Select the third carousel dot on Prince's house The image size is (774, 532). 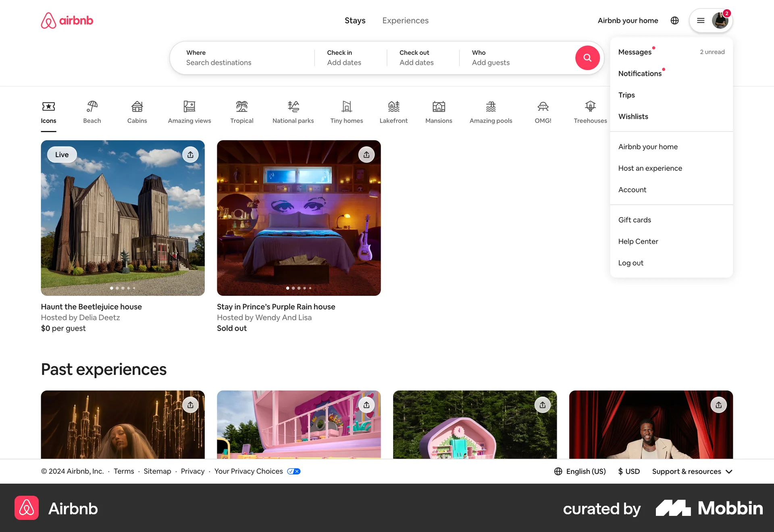tap(299, 288)
